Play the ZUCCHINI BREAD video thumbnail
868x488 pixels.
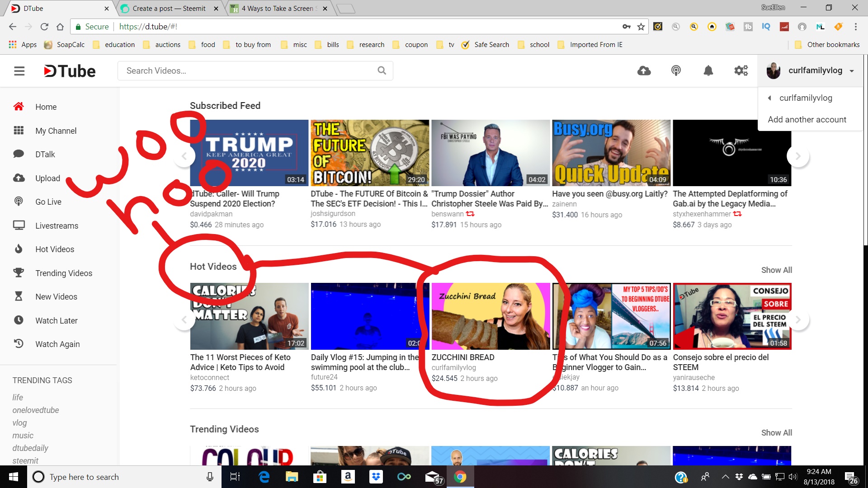click(491, 316)
